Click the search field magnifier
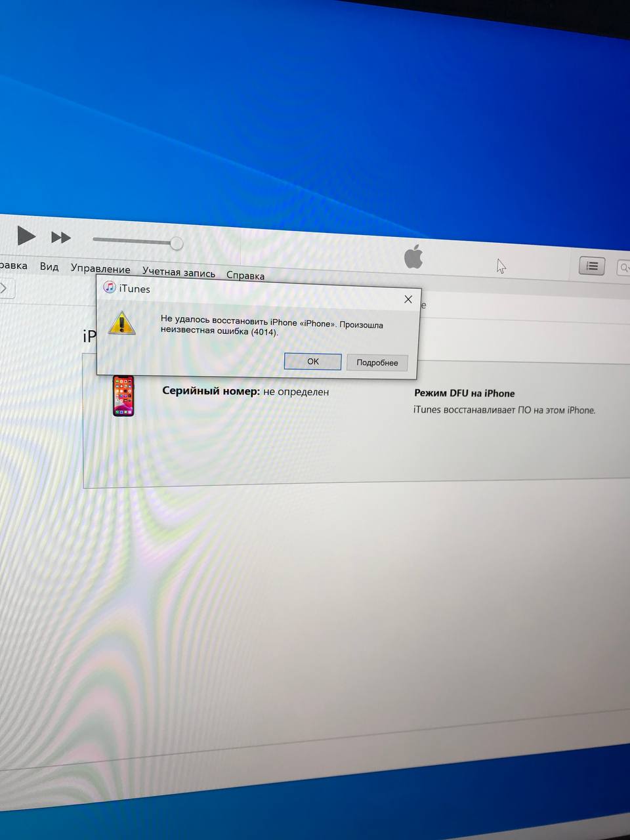Screen dimensions: 630x840 click(624, 268)
